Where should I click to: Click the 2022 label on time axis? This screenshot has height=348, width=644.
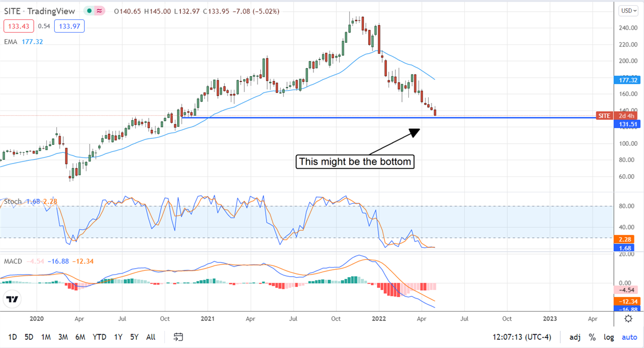pyautogui.click(x=379, y=319)
